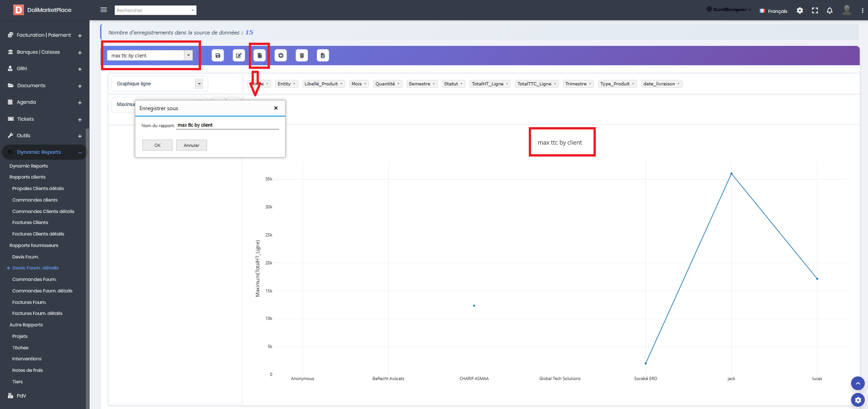
Task: Open the Trimestre field dropdown
Action: (x=578, y=84)
